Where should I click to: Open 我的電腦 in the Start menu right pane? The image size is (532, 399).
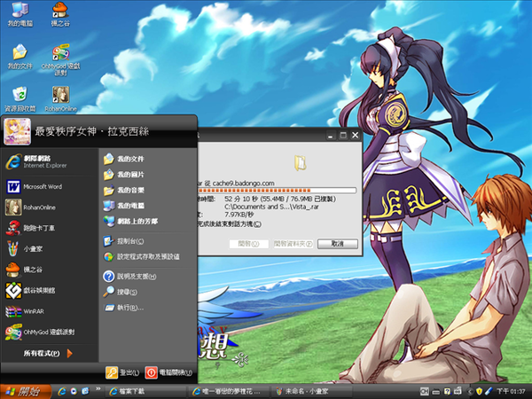click(124, 206)
